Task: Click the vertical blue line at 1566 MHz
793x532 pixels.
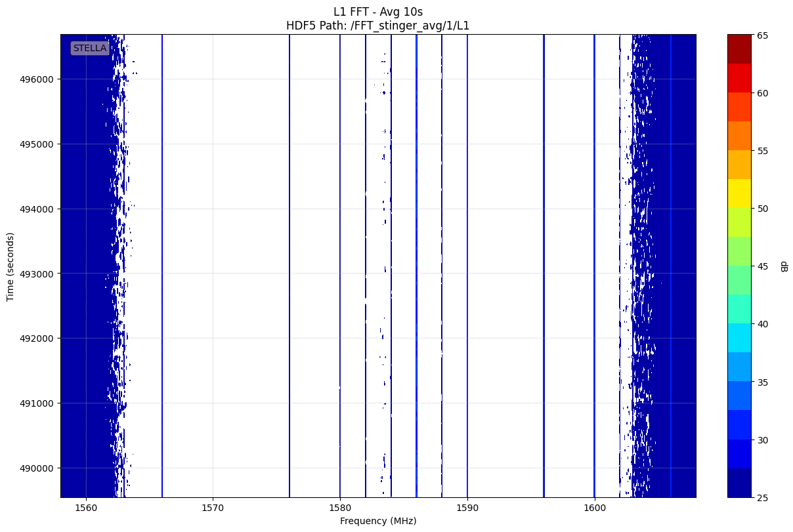Action: (162, 262)
